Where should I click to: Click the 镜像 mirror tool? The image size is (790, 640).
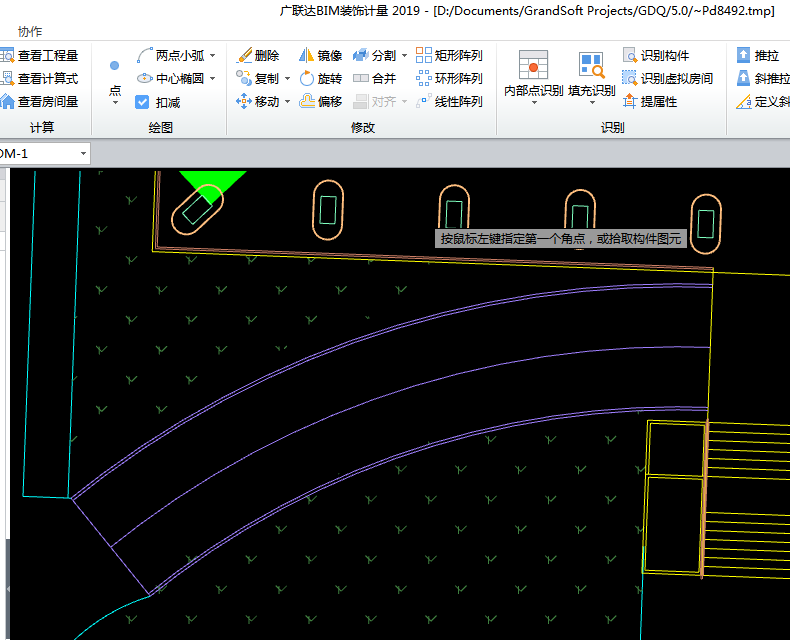coord(320,55)
